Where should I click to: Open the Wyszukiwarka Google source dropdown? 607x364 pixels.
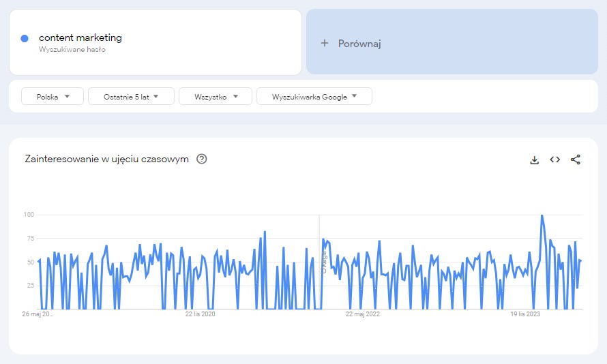pos(314,97)
